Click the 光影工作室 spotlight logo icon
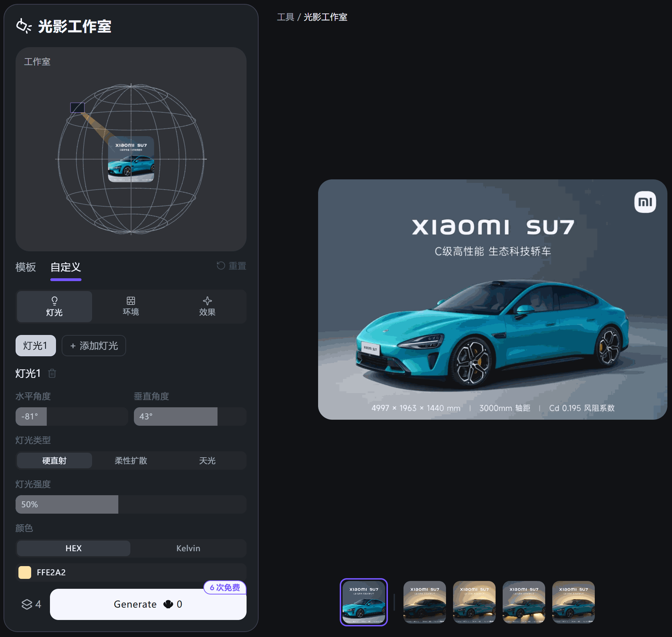 [x=24, y=26]
